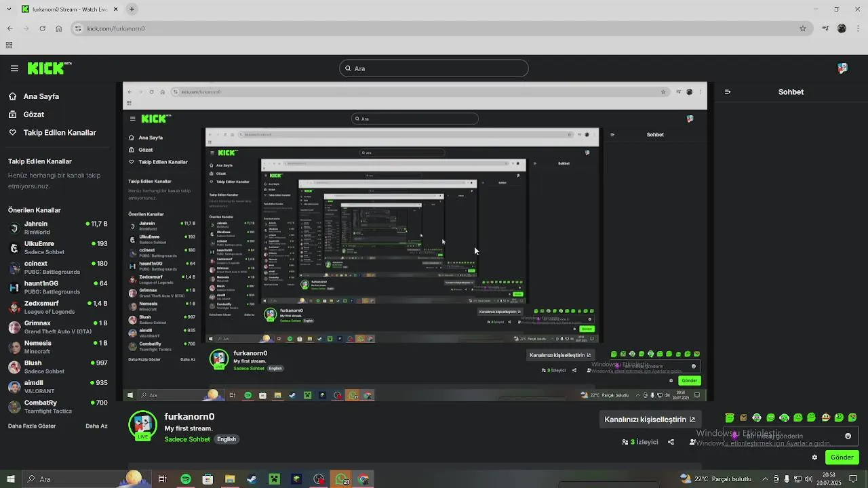Open the Nemesis recommended channel
This screenshot has height=488, width=868.
(x=58, y=347)
